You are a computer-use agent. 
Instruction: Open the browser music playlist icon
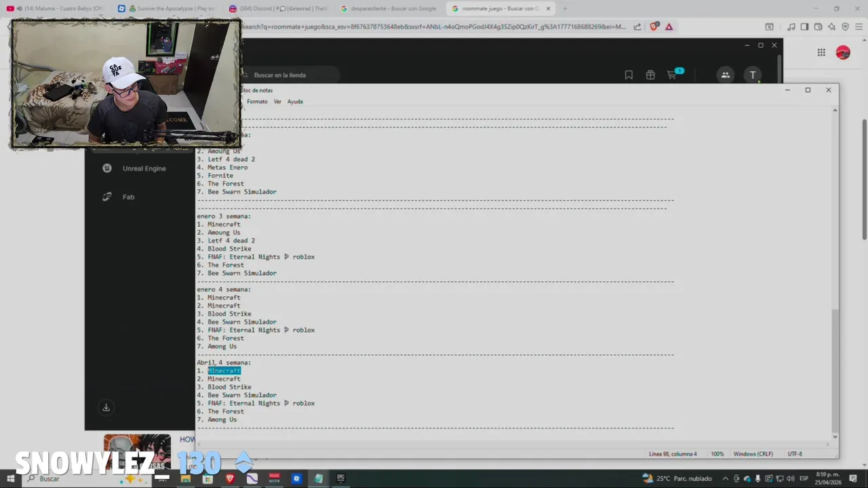791,27
